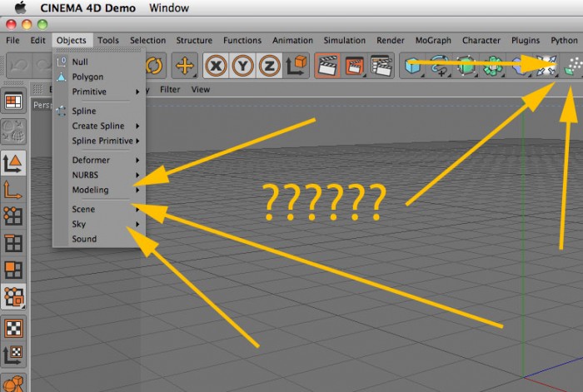Select the yellow cross Move tool
This screenshot has width=583, height=392.
(x=185, y=66)
